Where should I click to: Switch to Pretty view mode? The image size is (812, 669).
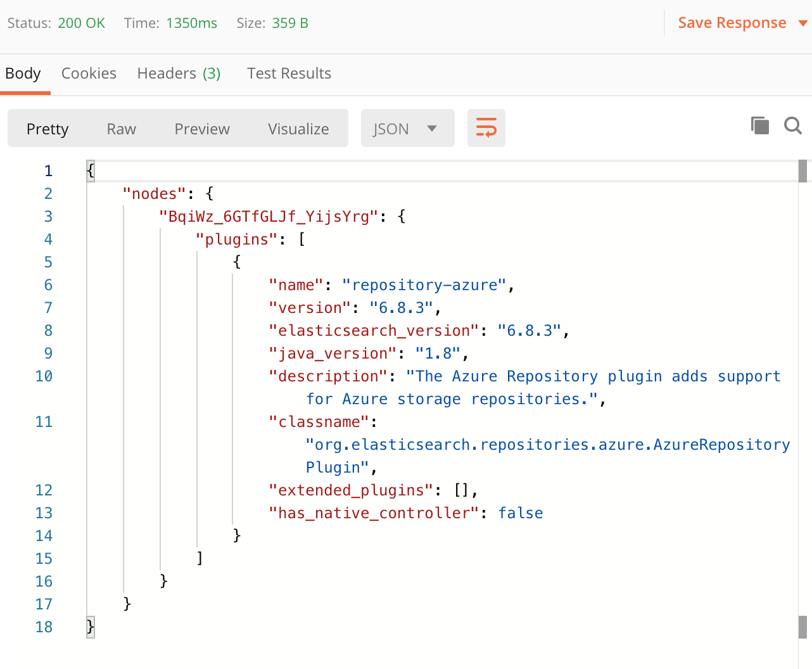click(47, 129)
